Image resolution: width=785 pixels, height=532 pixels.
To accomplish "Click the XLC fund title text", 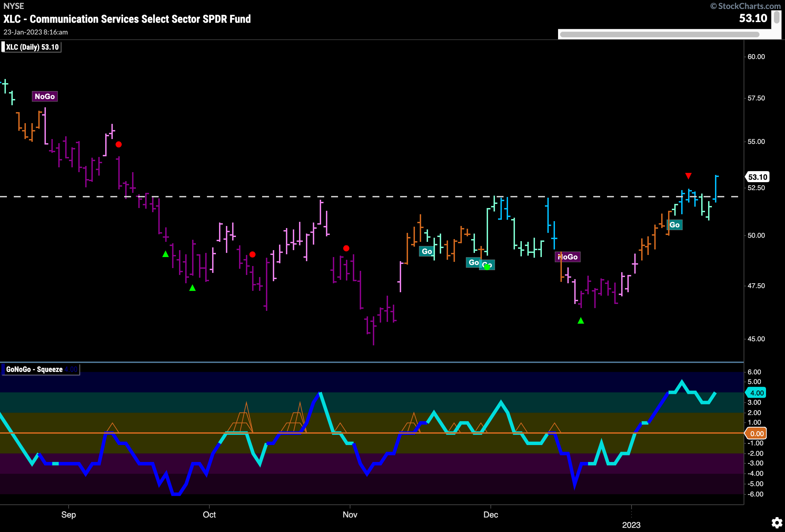I will click(x=127, y=19).
